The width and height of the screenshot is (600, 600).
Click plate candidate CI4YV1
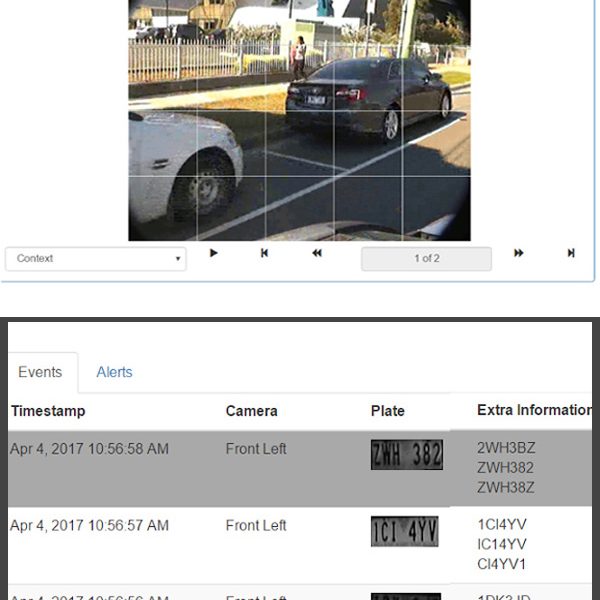point(502,564)
